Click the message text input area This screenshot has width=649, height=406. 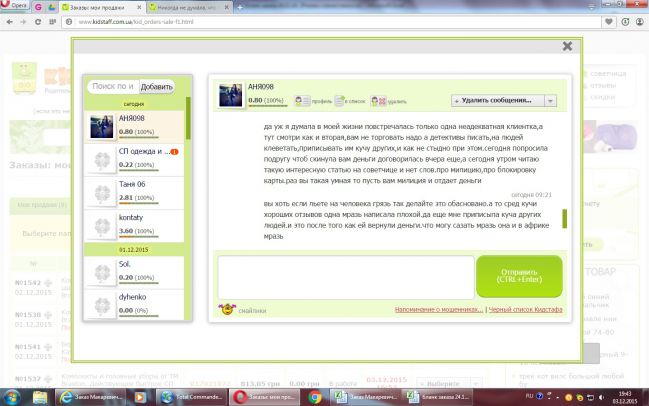point(345,277)
